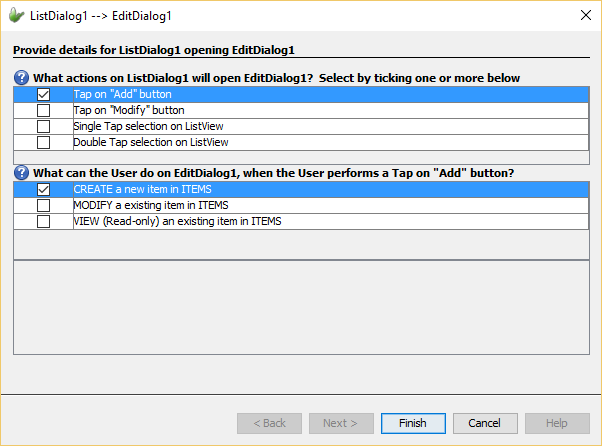Image resolution: width=602 pixels, height=446 pixels.
Task: Click help icon beside User actions question
Action: click(21, 173)
